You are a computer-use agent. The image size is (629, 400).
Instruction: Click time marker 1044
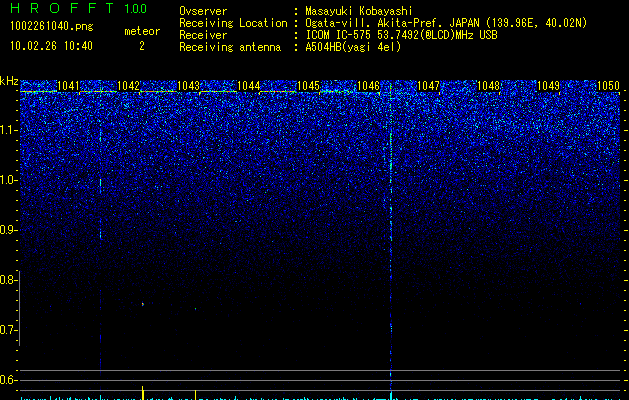coord(248,85)
